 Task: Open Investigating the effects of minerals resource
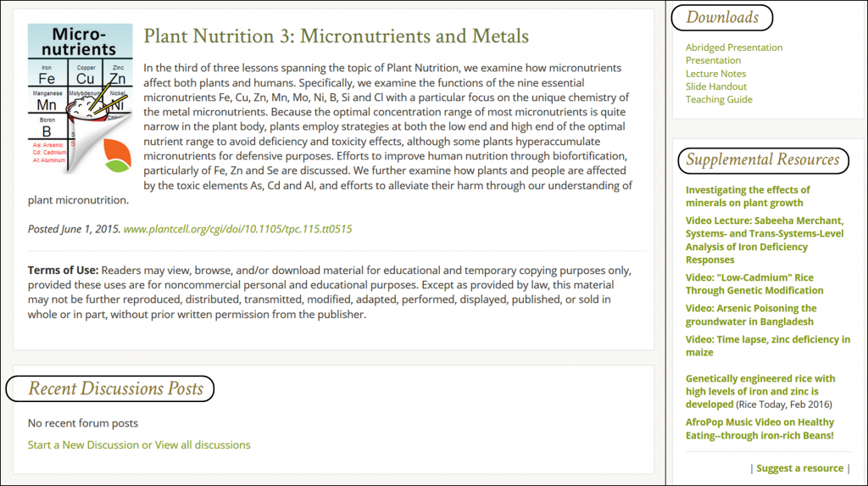click(x=747, y=196)
